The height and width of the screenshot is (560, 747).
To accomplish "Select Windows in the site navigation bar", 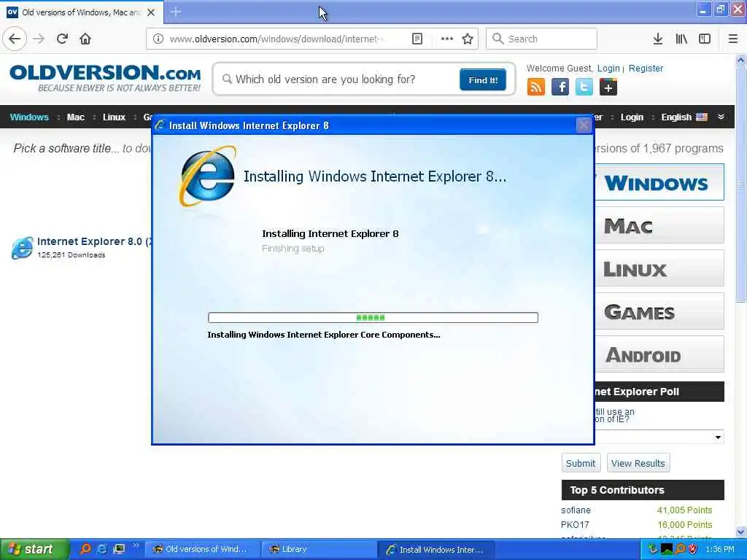I will 29,117.
